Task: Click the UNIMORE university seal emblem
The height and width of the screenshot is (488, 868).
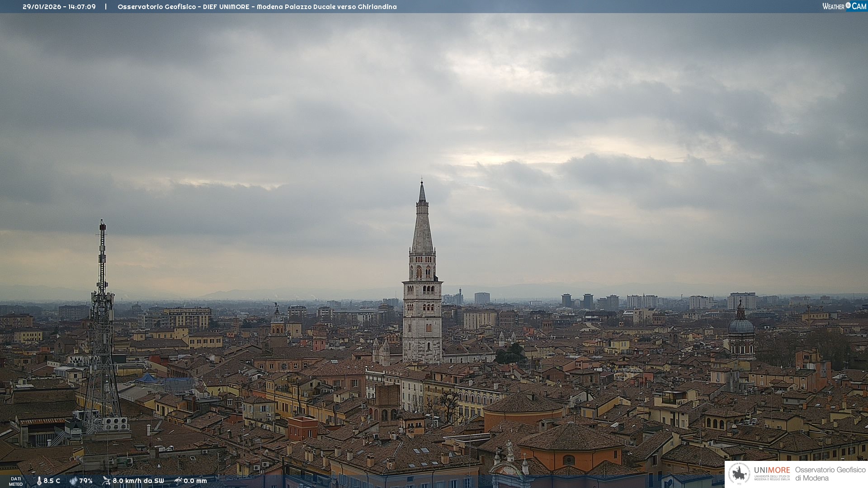Action: (739, 474)
